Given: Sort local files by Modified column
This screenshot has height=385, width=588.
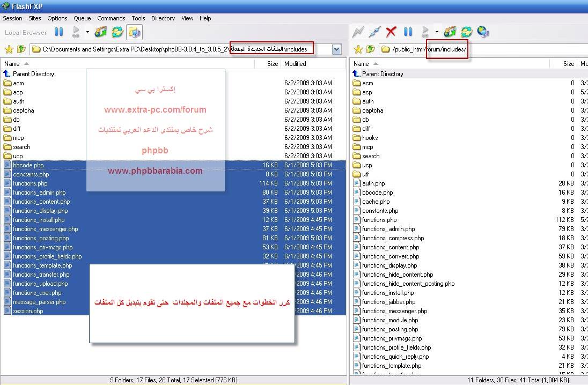Looking at the screenshot, I should (x=313, y=64).
